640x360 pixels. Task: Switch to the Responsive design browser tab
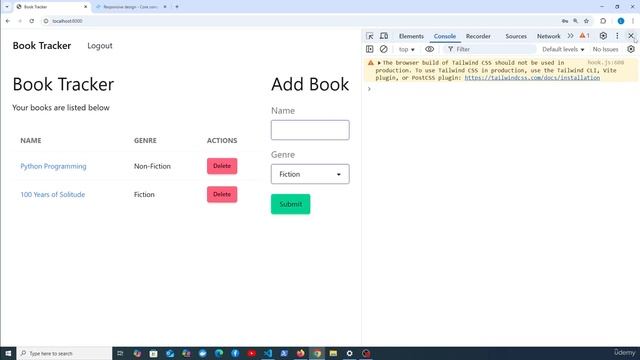click(131, 7)
